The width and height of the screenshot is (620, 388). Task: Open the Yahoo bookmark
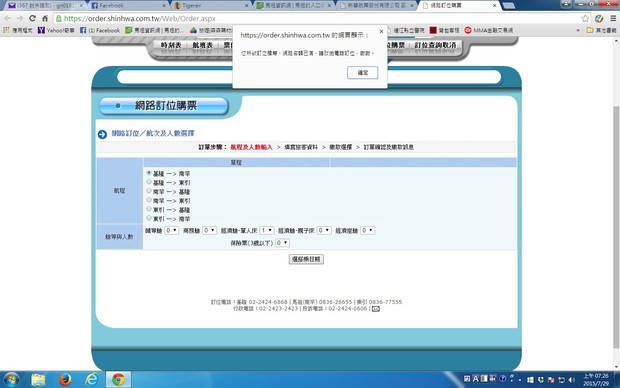[x=56, y=30]
